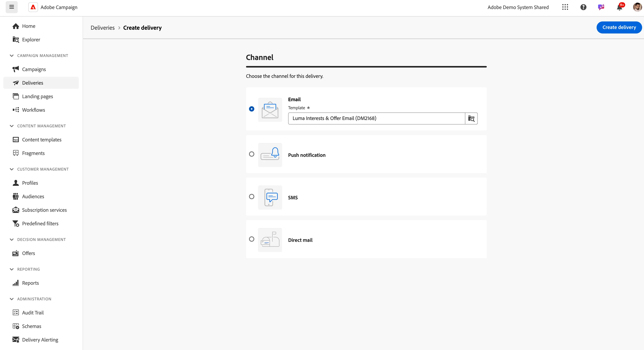The height and width of the screenshot is (350, 644).
Task: Open Workflows in sidebar
Action: point(41,110)
